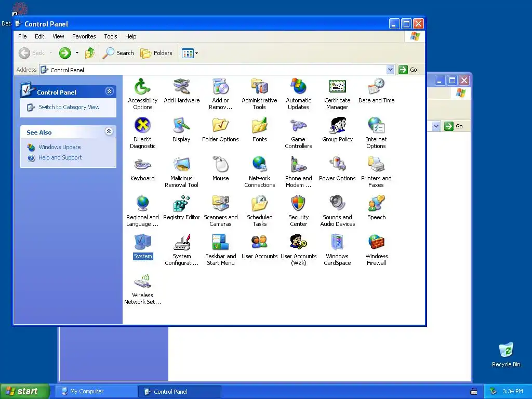The image size is (532, 399).
Task: Open Windows Update link
Action: [59, 147]
